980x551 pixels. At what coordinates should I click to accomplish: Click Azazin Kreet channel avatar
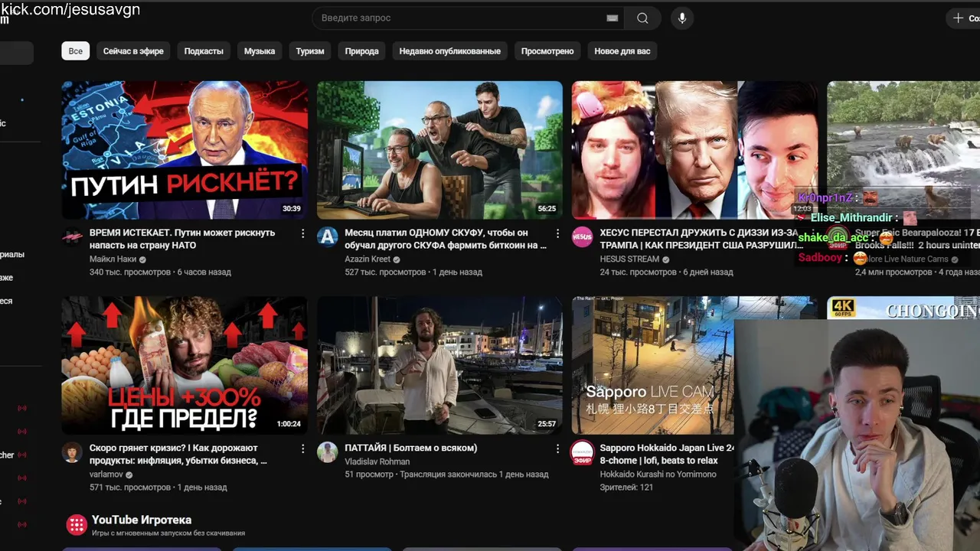[x=328, y=236]
